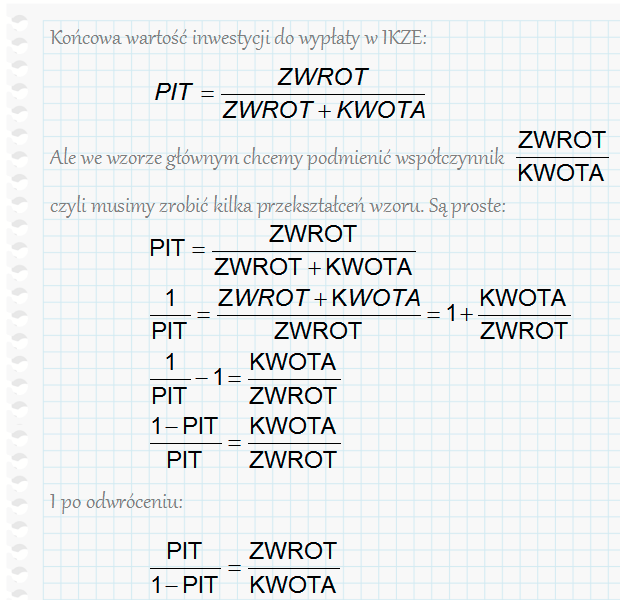Select the non-italic PIT = ZWROT fraction formula
This screenshot has height=600, width=620.
(282, 250)
